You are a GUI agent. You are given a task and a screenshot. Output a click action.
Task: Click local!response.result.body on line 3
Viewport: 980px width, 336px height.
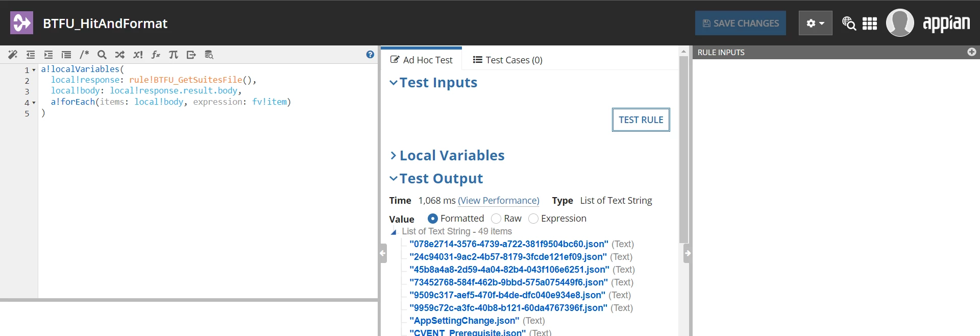(x=174, y=90)
